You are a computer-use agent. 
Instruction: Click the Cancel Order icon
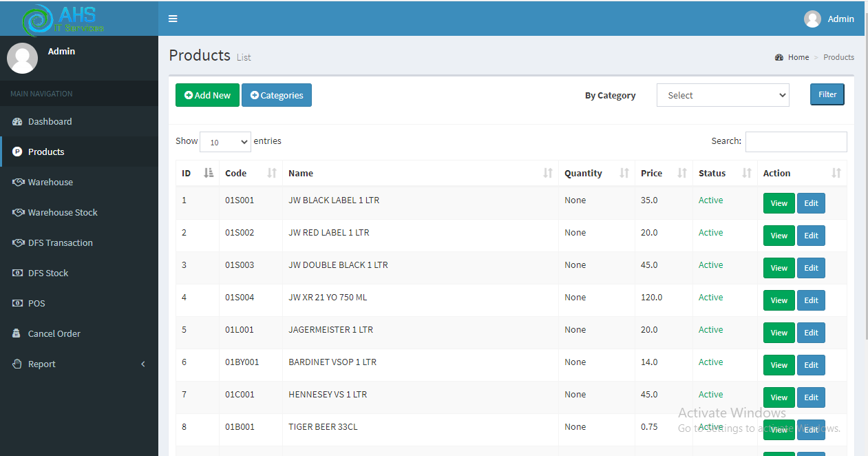click(17, 334)
